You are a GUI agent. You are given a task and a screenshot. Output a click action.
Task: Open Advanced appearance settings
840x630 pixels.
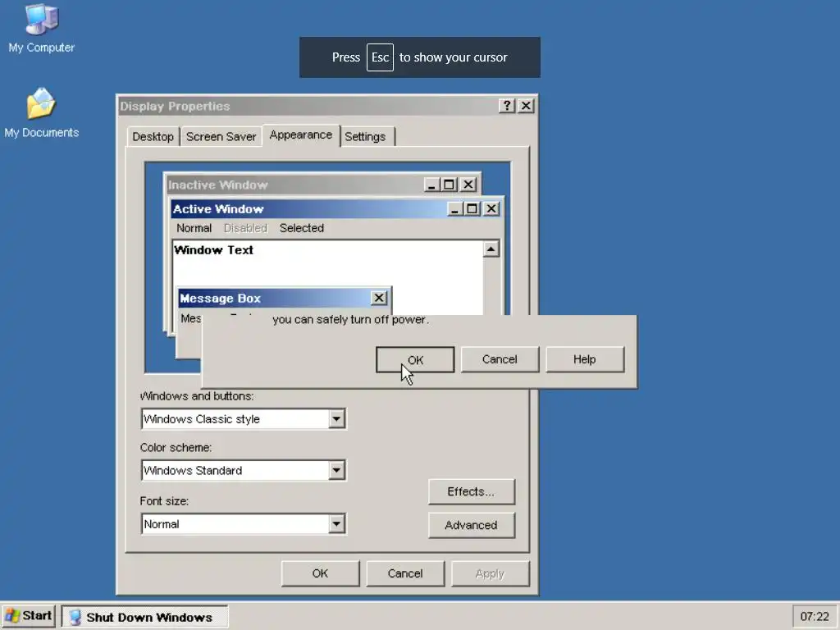pyautogui.click(x=472, y=525)
